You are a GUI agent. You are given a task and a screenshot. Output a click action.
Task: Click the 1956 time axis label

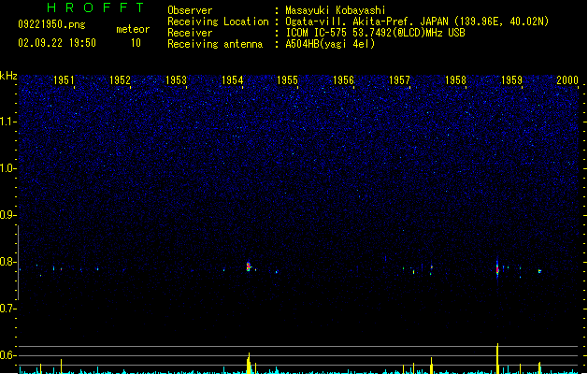pos(343,79)
